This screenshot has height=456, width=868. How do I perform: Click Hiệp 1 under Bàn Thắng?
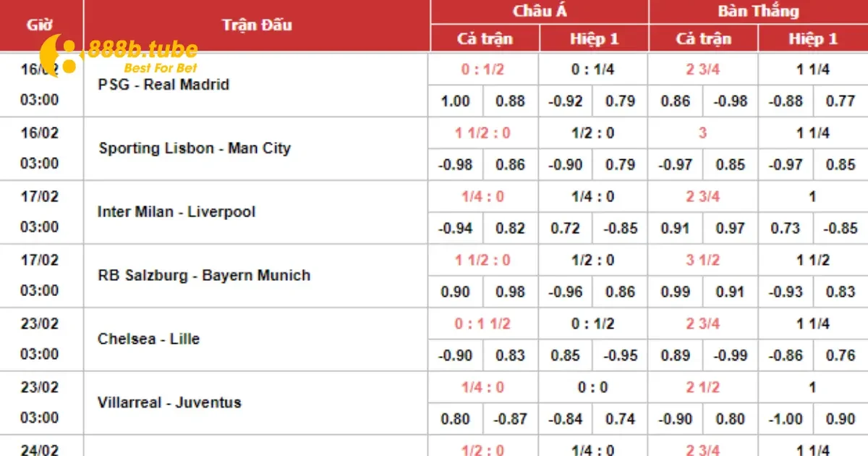[812, 39]
